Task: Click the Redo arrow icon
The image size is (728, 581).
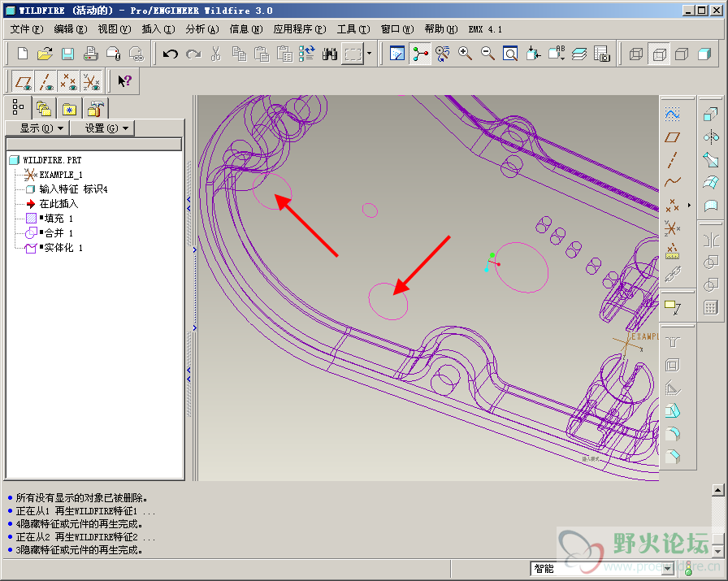Action: (x=193, y=54)
